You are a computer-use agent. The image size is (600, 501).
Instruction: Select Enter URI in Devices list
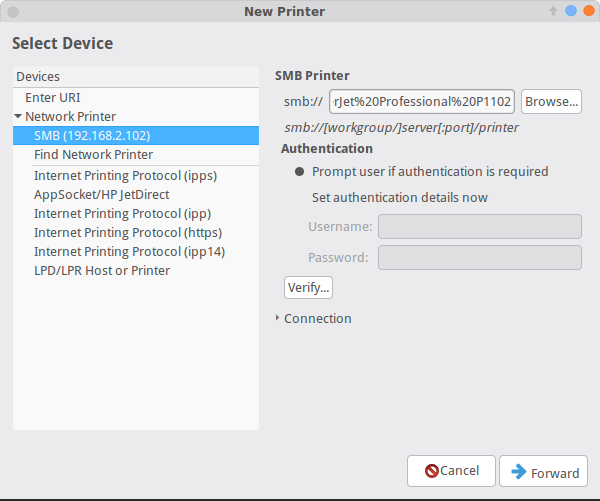(54, 98)
